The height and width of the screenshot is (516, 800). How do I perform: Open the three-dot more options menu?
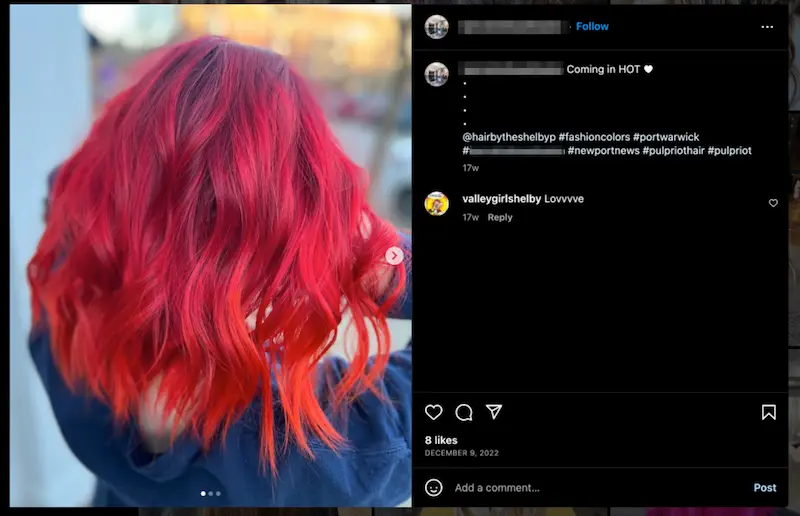[767, 27]
